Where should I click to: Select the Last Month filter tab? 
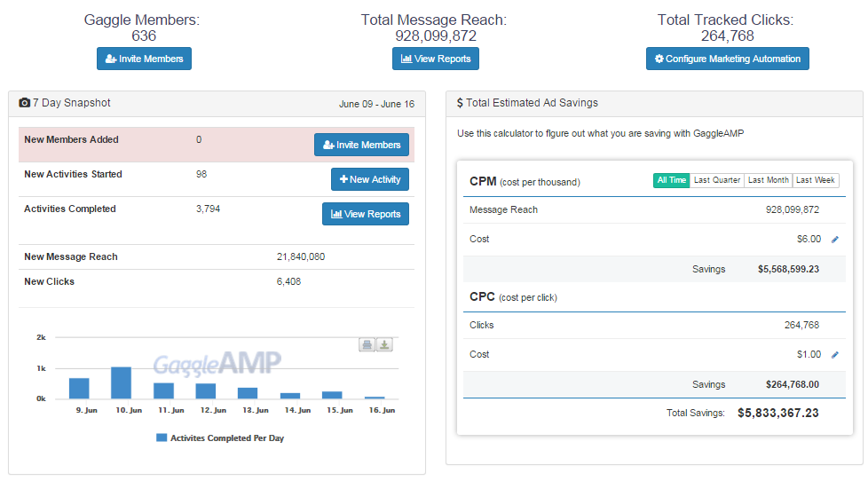(768, 180)
